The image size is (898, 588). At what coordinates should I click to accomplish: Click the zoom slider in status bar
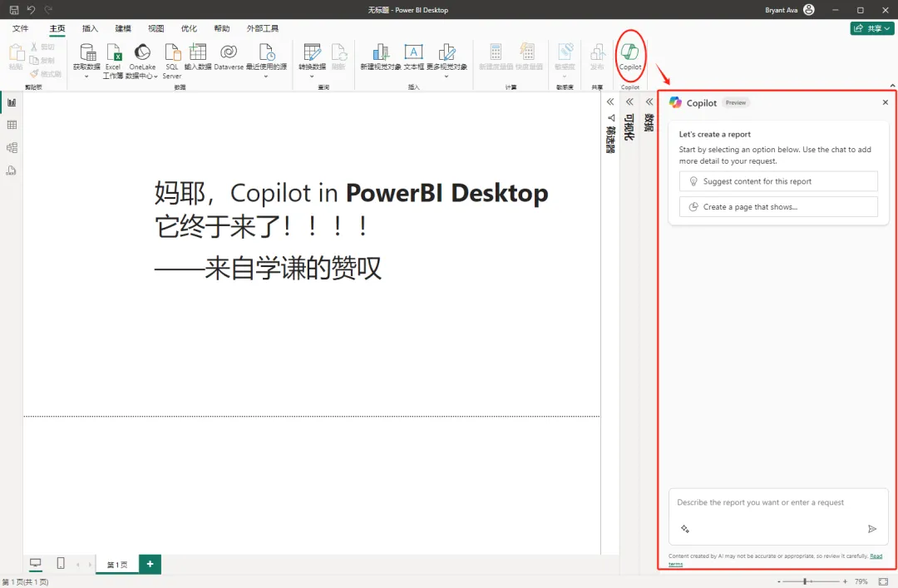[805, 581]
